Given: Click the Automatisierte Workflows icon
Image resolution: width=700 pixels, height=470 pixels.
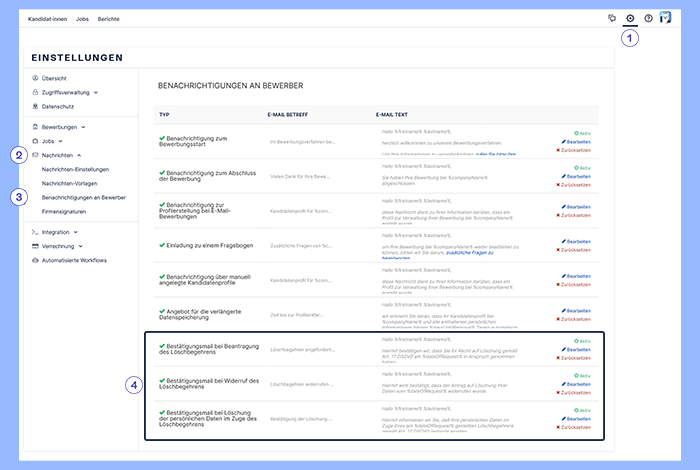Looking at the screenshot, I should 35,260.
